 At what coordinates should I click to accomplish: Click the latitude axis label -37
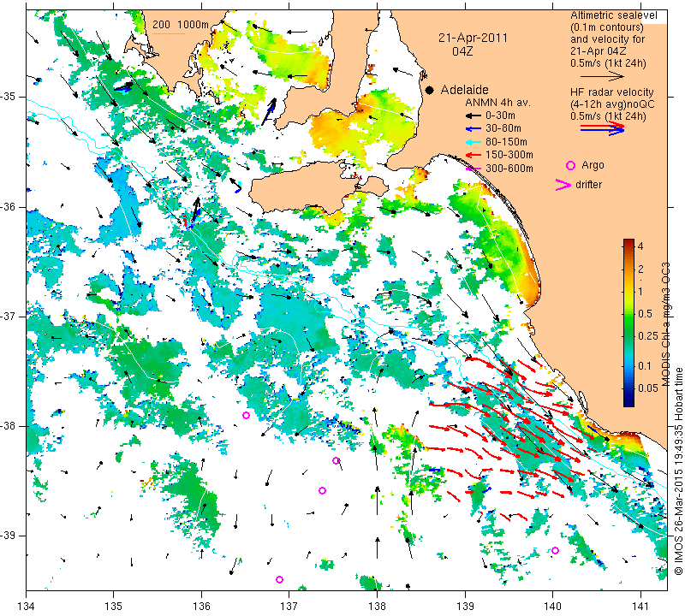tap(9, 316)
